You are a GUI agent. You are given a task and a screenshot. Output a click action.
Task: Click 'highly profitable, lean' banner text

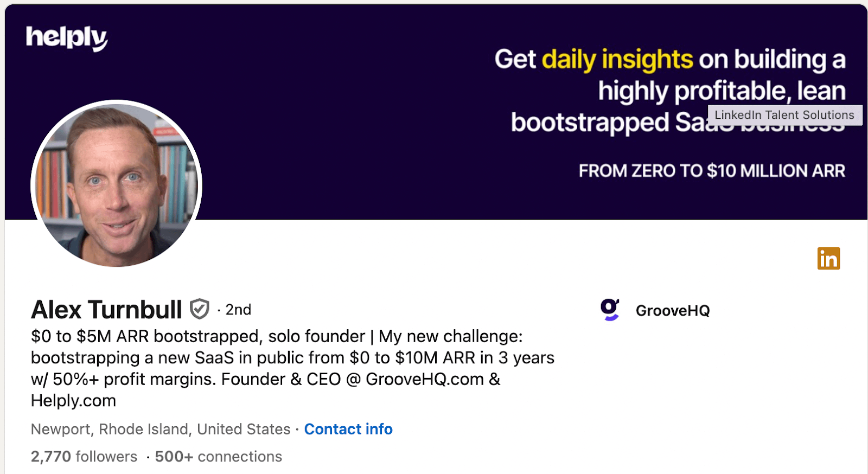pyautogui.click(x=722, y=91)
